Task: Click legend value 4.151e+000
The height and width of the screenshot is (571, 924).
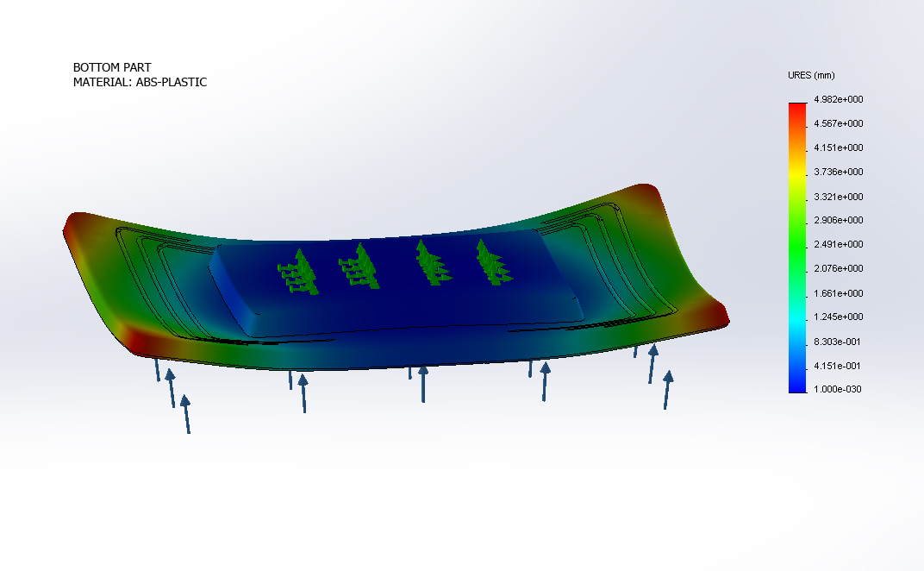Action: click(x=838, y=147)
